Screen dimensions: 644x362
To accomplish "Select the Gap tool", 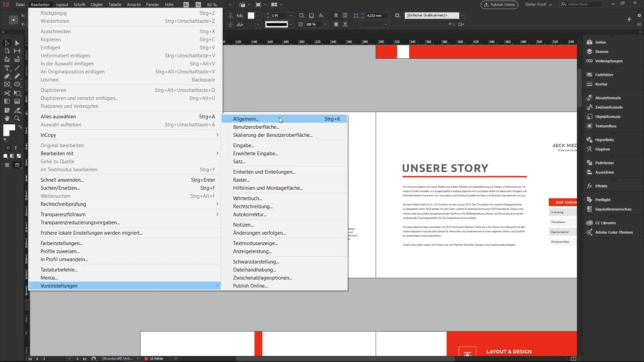I will click(x=17, y=51).
